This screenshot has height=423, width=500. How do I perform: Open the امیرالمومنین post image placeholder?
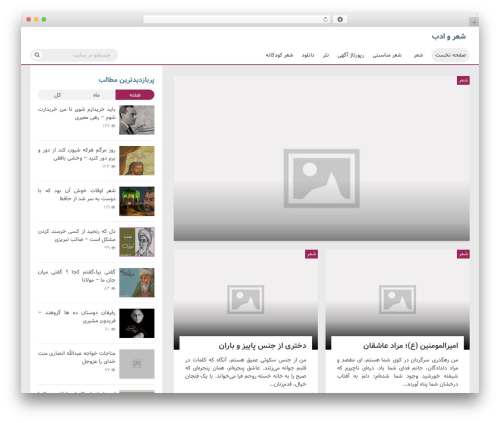point(397,299)
